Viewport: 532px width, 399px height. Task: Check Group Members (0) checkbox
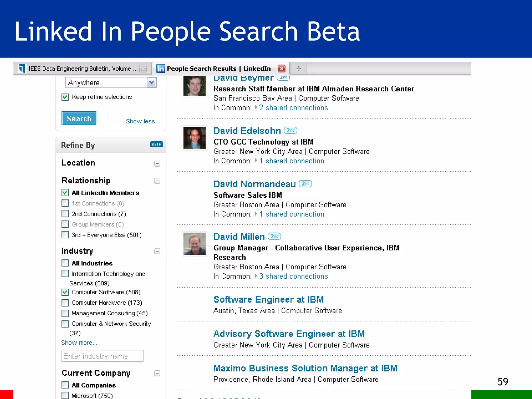click(65, 224)
